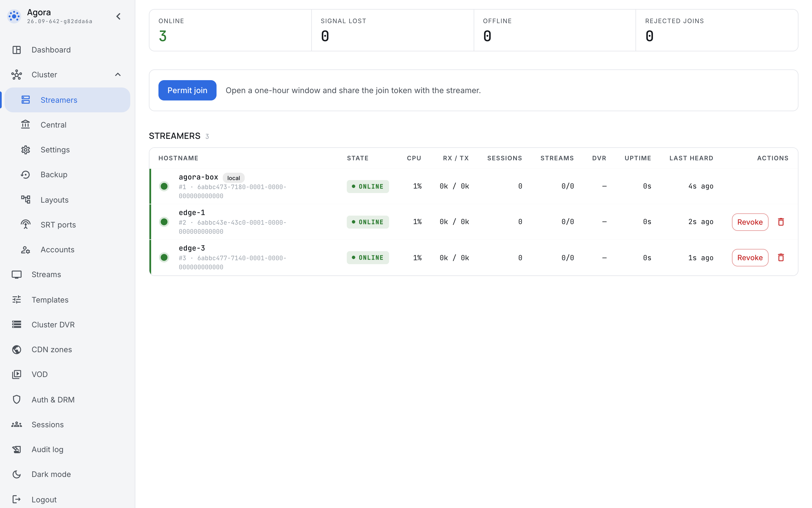This screenshot has height=508, width=812.
Task: Click the LAST HEARD column header
Action: coord(691,158)
